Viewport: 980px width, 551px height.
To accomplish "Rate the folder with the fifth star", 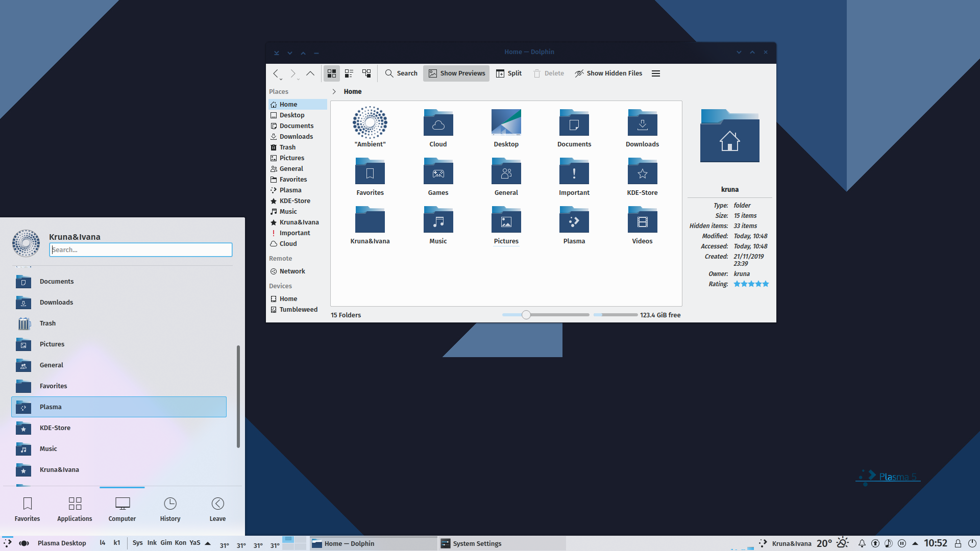I will (765, 284).
